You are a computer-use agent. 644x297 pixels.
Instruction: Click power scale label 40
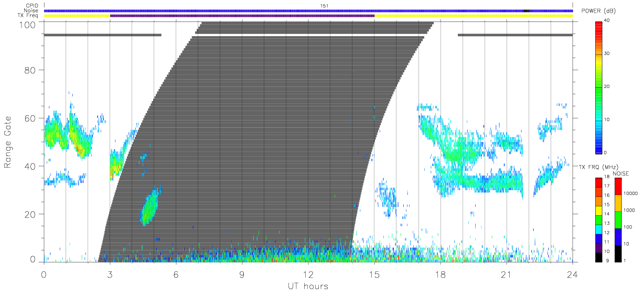point(607,21)
